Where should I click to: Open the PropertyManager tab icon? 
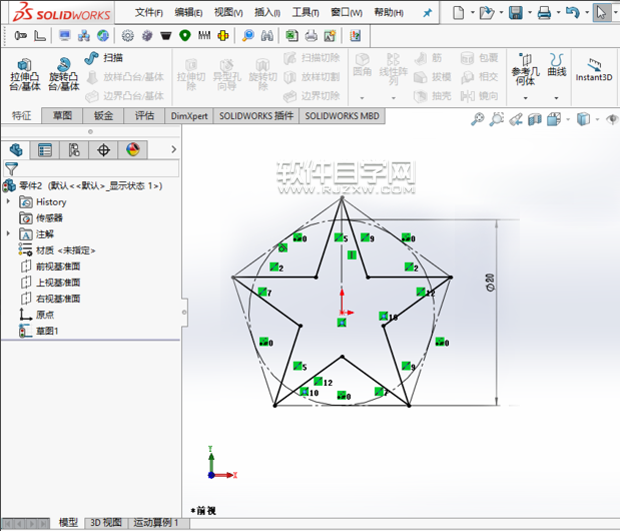click(45, 150)
